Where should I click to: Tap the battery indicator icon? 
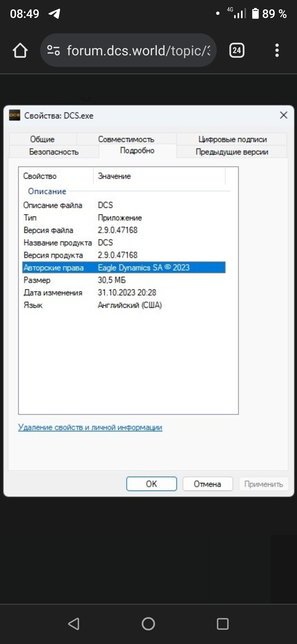pos(255,13)
